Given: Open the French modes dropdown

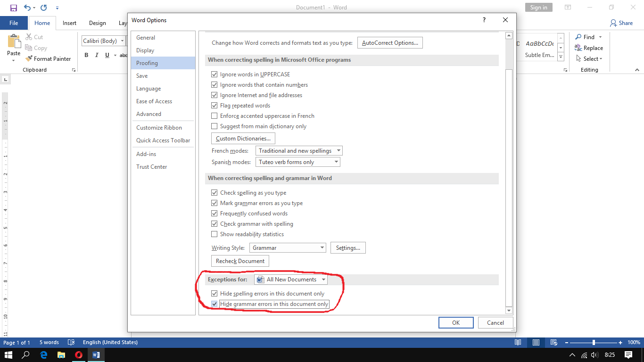Looking at the screenshot, I should click(299, 151).
